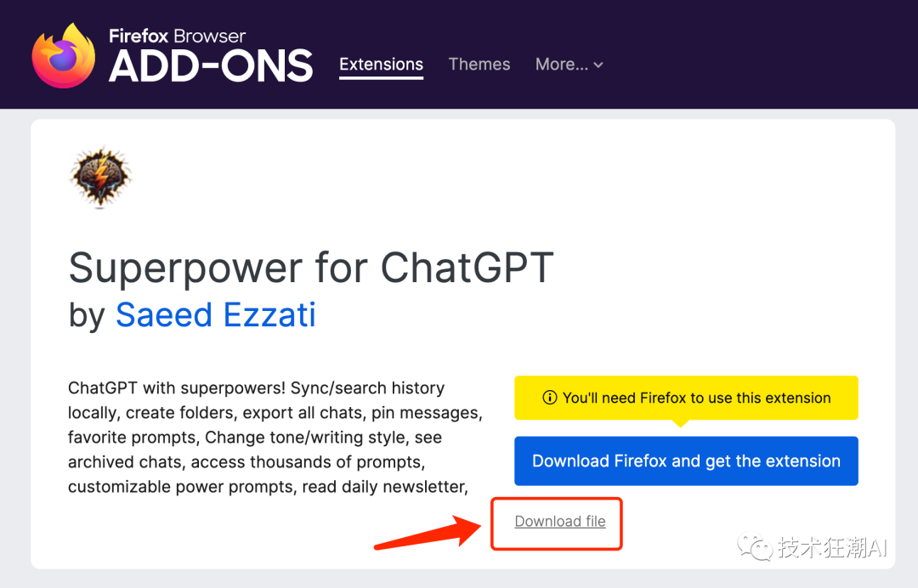Click the Firefox Browser header text
918x588 pixels.
178,36
